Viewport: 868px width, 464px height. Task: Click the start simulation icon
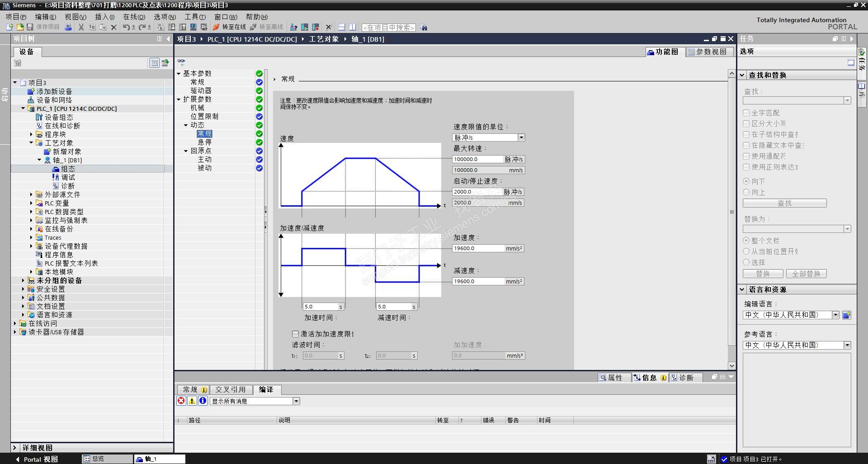193,27
